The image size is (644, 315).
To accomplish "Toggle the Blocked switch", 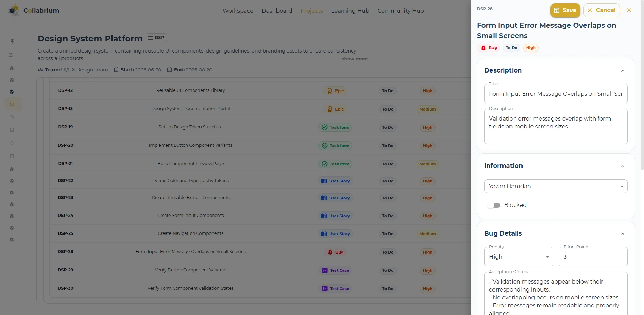I will (494, 205).
